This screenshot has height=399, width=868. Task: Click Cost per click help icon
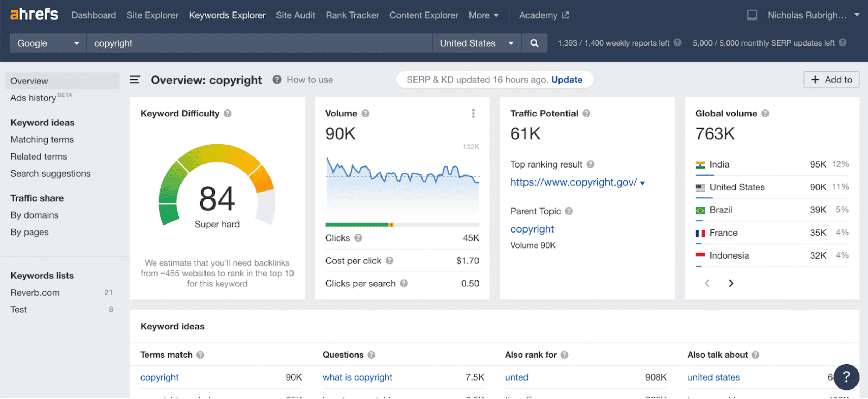pyautogui.click(x=389, y=261)
